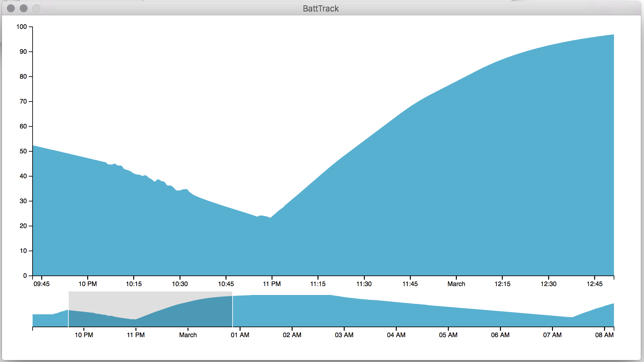Click the 12:15 tick on the main axis
Image resolution: width=644 pixels, height=362 pixels.
(502, 283)
